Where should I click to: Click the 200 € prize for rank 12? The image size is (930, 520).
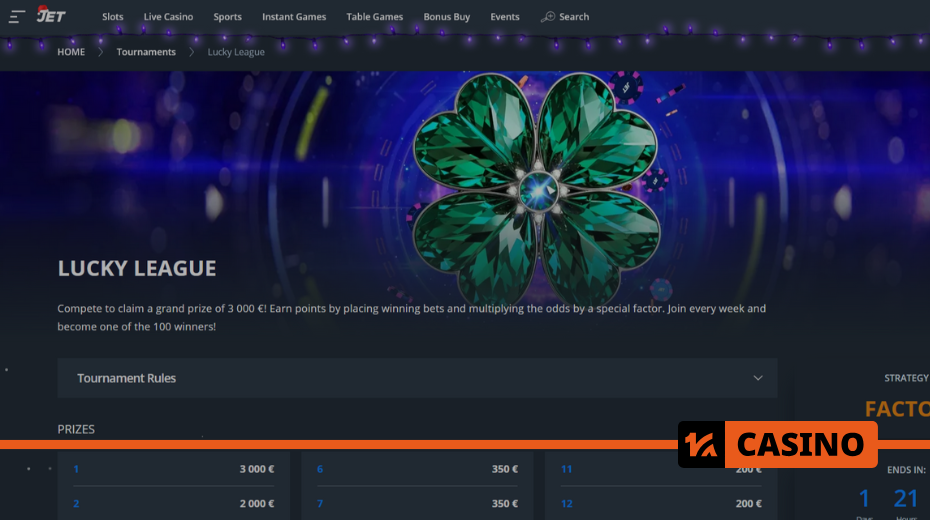pyautogui.click(x=749, y=503)
